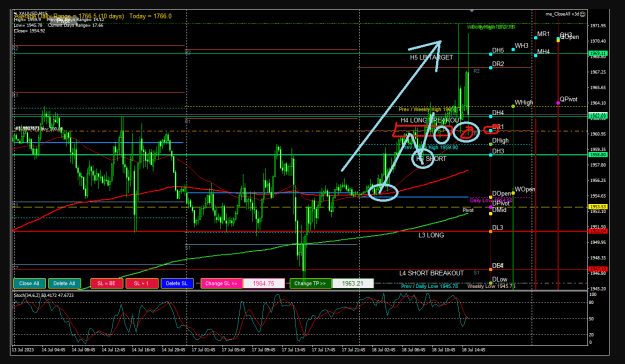The height and width of the screenshot is (364, 625).
Task: Select the QPivot level label
Action: pyautogui.click(x=568, y=99)
